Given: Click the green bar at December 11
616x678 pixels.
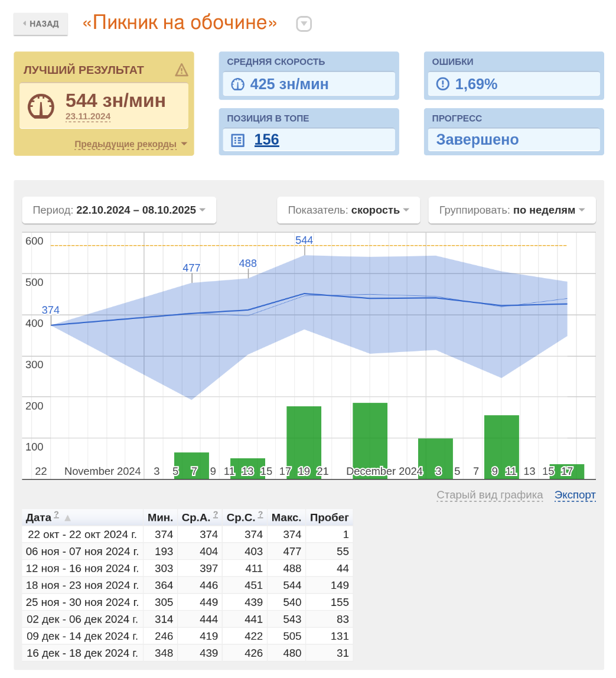Looking at the screenshot, I should (x=501, y=447).
